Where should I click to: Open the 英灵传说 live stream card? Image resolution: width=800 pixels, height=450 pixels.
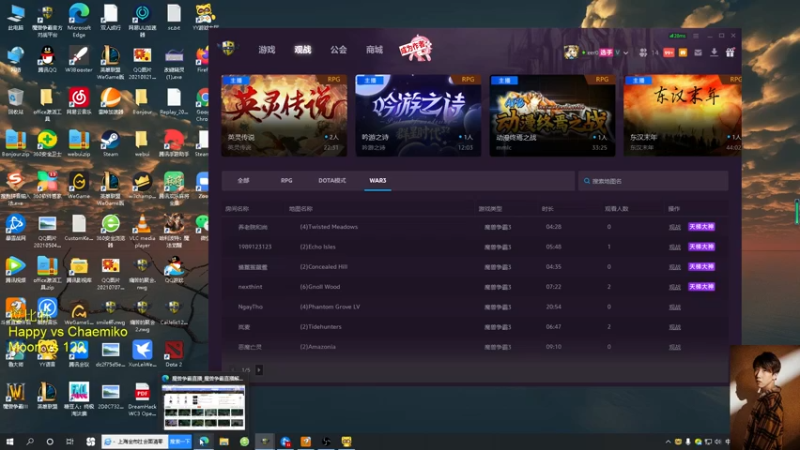(x=284, y=115)
